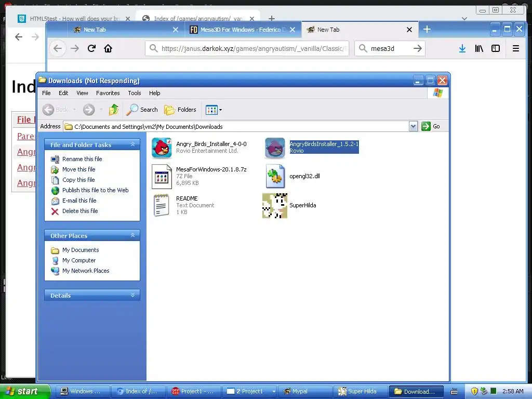This screenshot has width=532, height=399.
Task: Select the README text document icon
Action: point(162,205)
